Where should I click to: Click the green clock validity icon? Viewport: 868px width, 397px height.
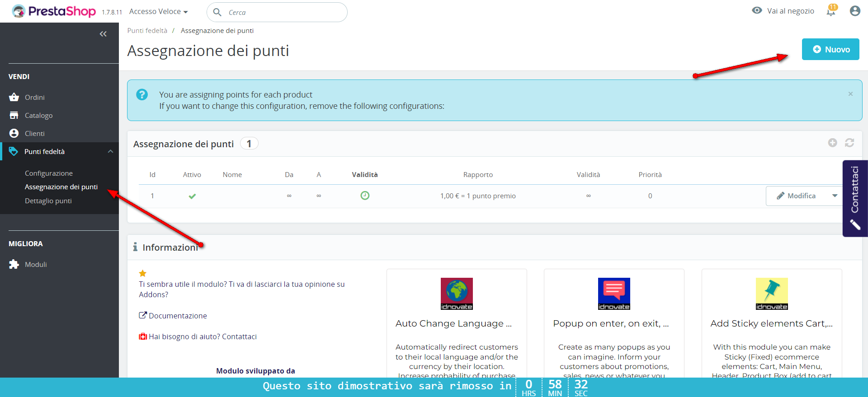click(365, 196)
